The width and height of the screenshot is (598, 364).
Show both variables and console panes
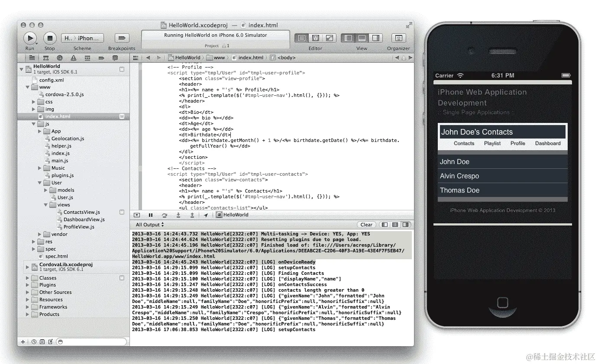pyautogui.click(x=395, y=225)
